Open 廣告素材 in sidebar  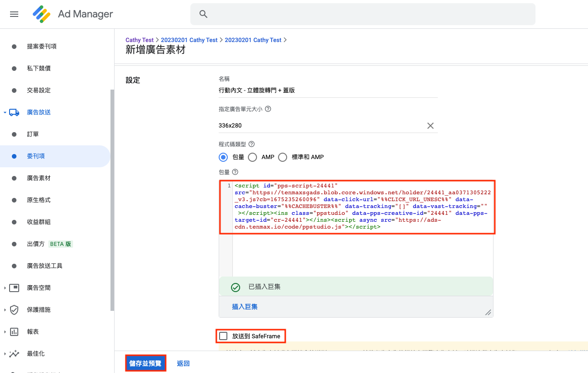pos(39,178)
